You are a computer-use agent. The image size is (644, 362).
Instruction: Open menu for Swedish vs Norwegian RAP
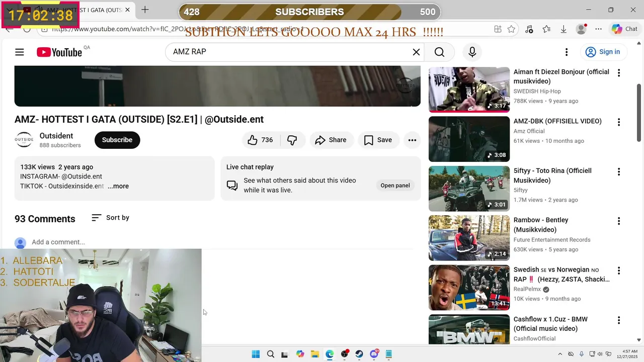pyautogui.click(x=619, y=270)
